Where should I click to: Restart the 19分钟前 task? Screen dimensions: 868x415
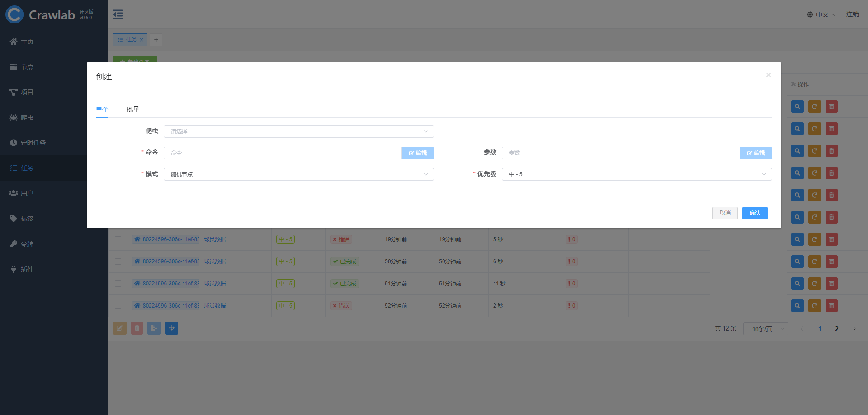tap(815, 239)
